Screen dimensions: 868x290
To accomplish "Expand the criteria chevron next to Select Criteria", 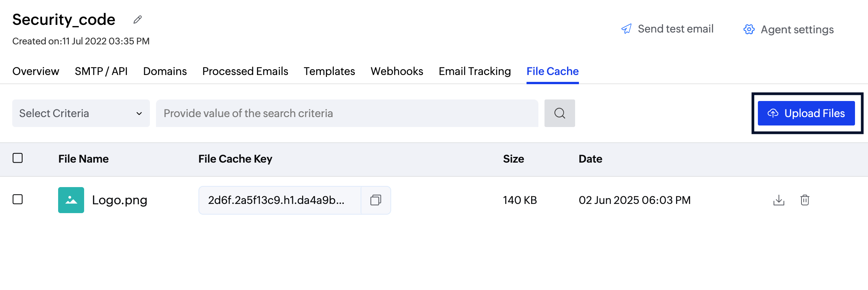I will click(139, 113).
